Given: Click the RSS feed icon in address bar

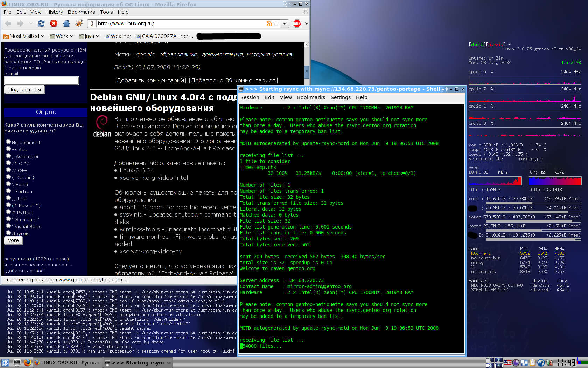Looking at the screenshot, I should (x=269, y=23).
